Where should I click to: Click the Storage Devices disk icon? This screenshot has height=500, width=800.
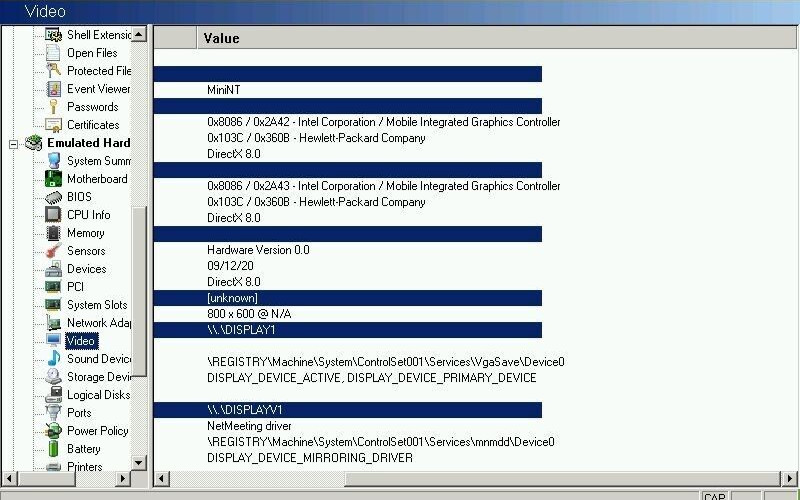point(53,377)
